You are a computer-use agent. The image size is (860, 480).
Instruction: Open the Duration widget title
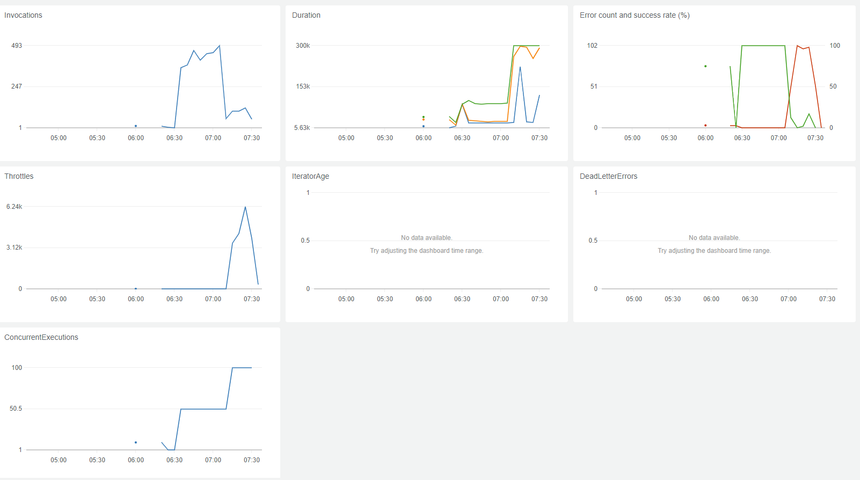click(306, 15)
